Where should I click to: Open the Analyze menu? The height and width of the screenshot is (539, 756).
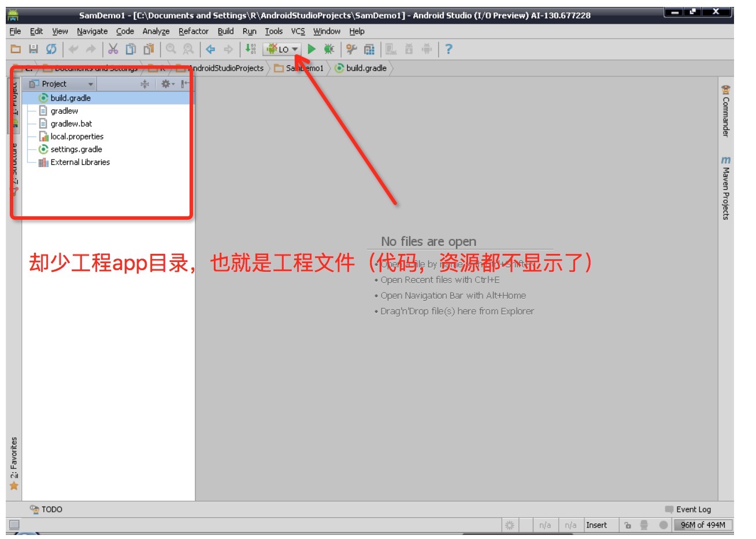coord(156,31)
